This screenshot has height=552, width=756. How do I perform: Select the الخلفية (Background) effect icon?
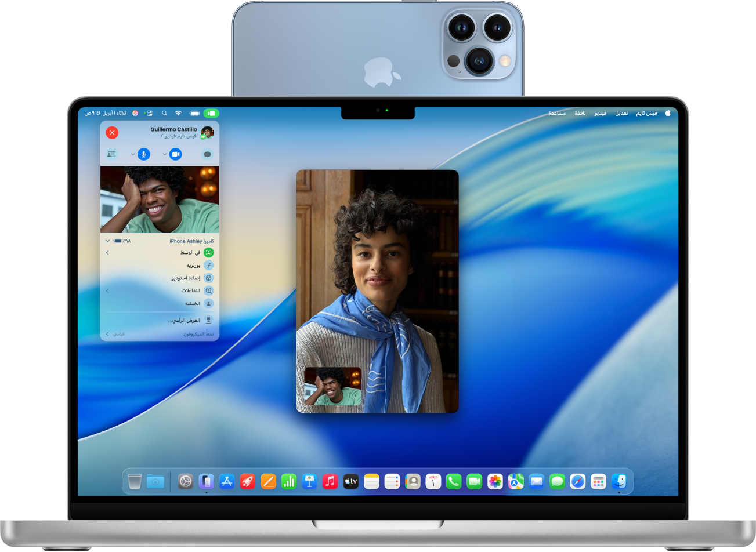tap(208, 303)
